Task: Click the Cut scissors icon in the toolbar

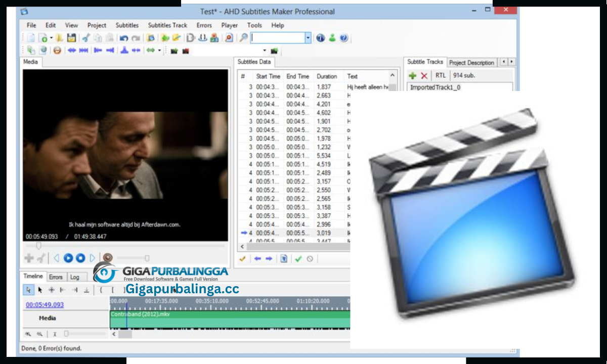Action: tap(86, 38)
